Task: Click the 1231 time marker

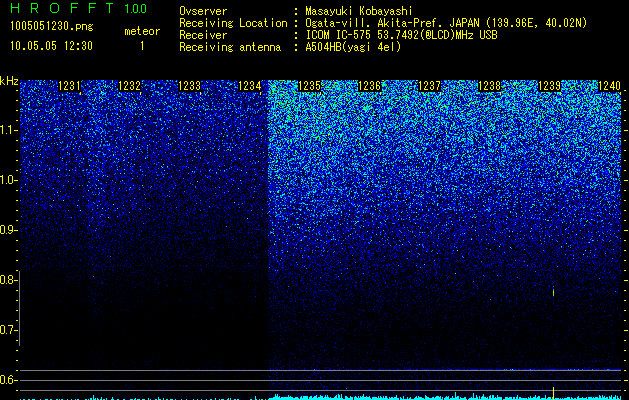Action: pos(69,86)
